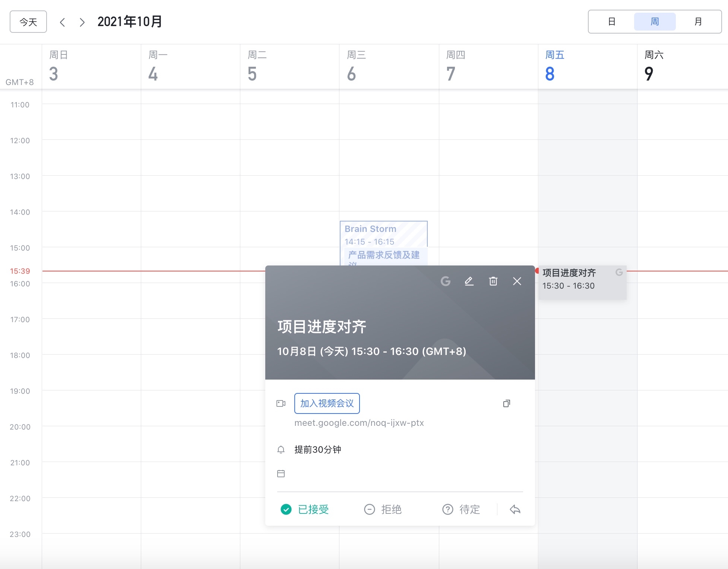Click the reminder bell icon

pyautogui.click(x=281, y=450)
